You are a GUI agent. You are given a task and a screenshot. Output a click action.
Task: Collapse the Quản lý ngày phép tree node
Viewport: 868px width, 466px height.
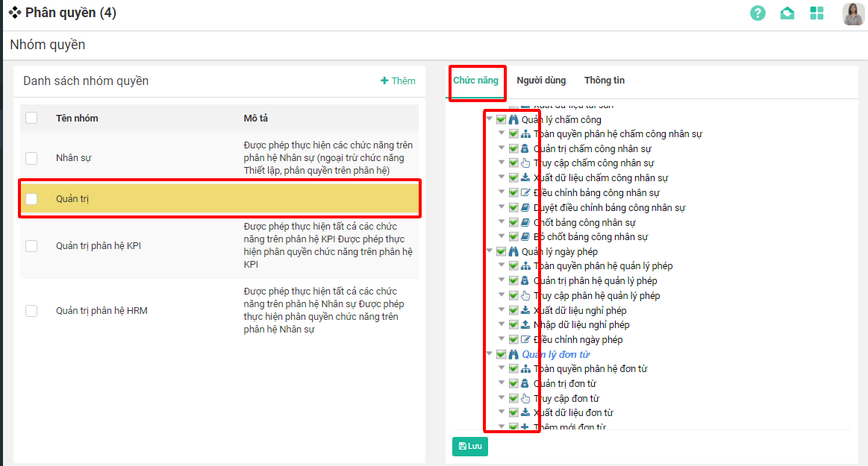pyautogui.click(x=490, y=252)
